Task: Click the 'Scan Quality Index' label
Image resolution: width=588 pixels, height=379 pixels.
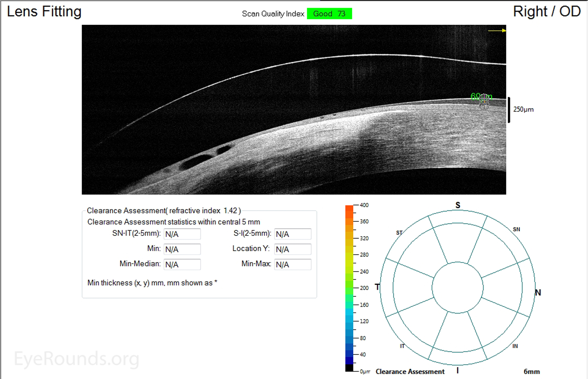Action: [x=273, y=14]
